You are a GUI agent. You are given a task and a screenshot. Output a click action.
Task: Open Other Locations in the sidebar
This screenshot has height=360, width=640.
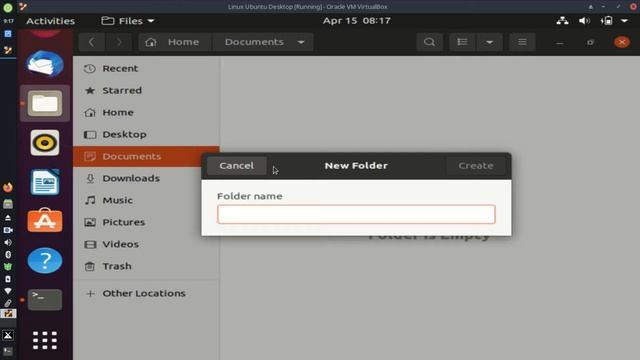pyautogui.click(x=146, y=293)
